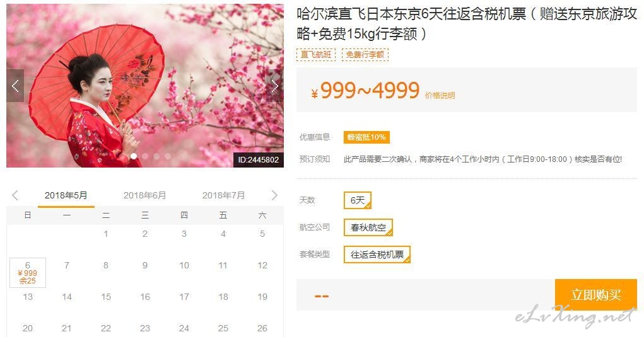Select the first carousel dot indicator
This screenshot has height=337, width=644.
(134, 156)
